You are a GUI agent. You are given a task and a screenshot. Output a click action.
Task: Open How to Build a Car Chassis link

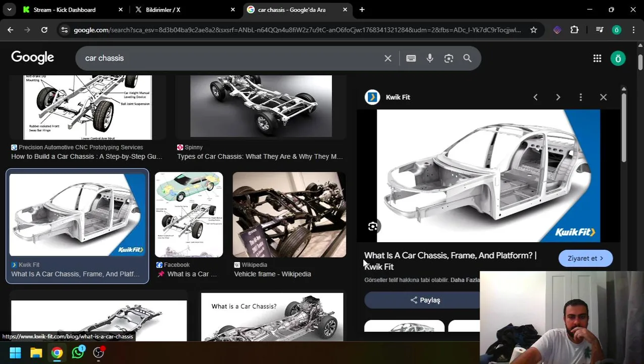pyautogui.click(x=87, y=157)
